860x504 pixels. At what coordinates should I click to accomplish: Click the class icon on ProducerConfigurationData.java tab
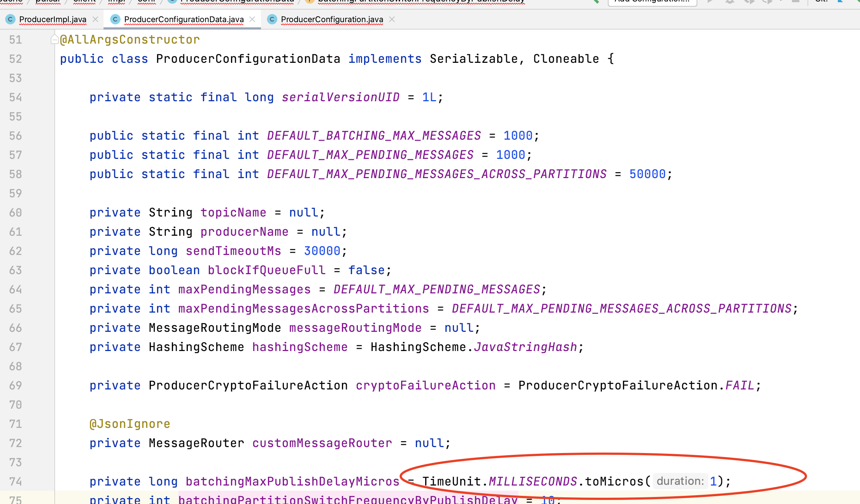click(x=116, y=19)
